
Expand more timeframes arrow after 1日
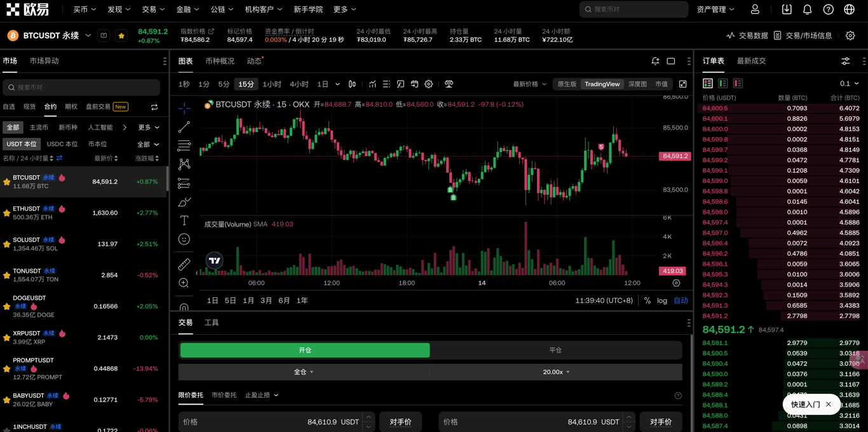click(337, 84)
